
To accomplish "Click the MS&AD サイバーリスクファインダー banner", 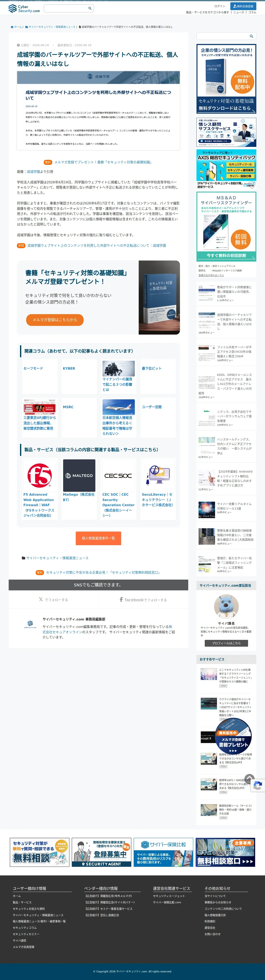I will 226,226.
